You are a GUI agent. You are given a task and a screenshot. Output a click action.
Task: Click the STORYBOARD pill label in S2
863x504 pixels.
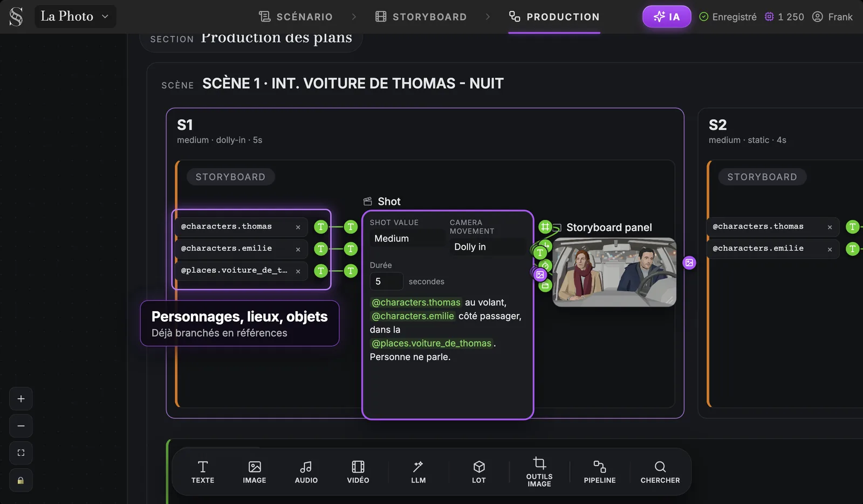pos(762,177)
